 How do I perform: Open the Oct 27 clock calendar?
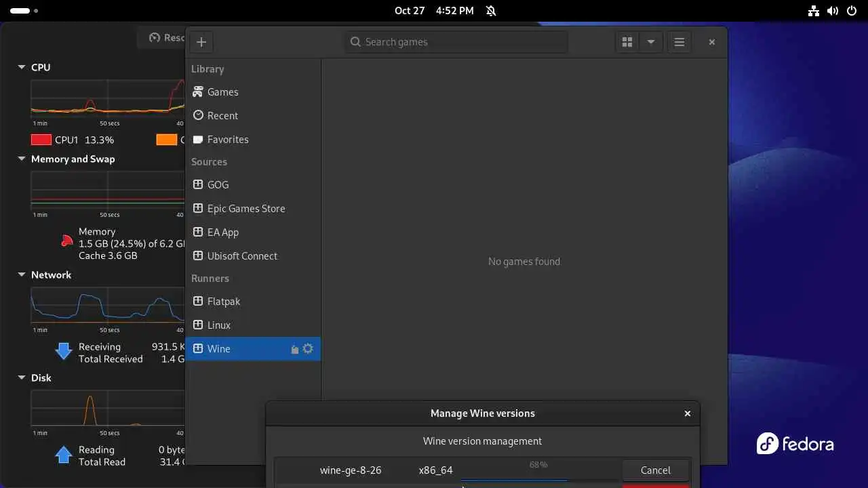point(434,11)
